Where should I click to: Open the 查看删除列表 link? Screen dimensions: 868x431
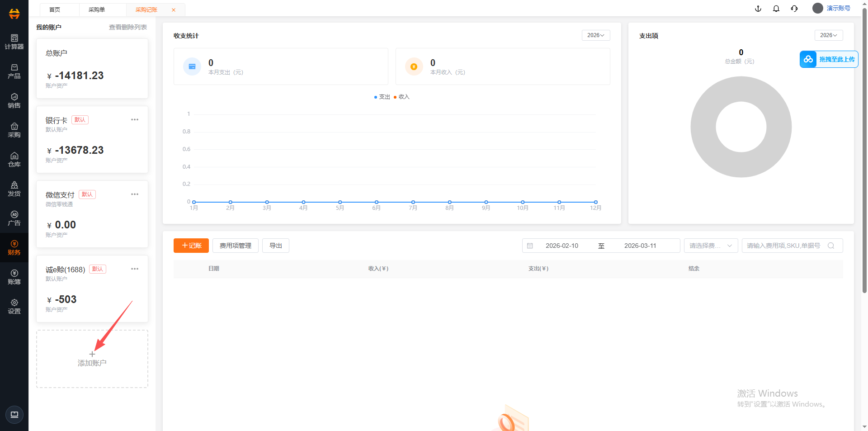point(127,27)
